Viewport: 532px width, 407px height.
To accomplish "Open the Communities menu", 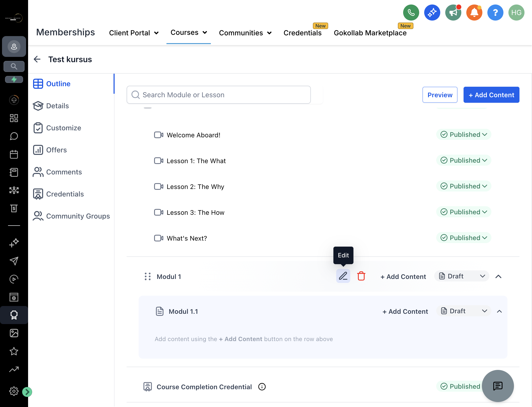I will 245,33.
